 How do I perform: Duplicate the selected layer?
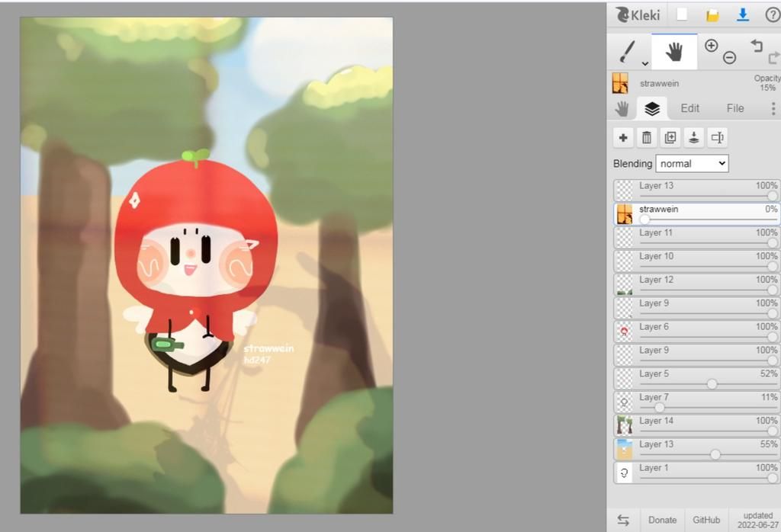(x=670, y=137)
